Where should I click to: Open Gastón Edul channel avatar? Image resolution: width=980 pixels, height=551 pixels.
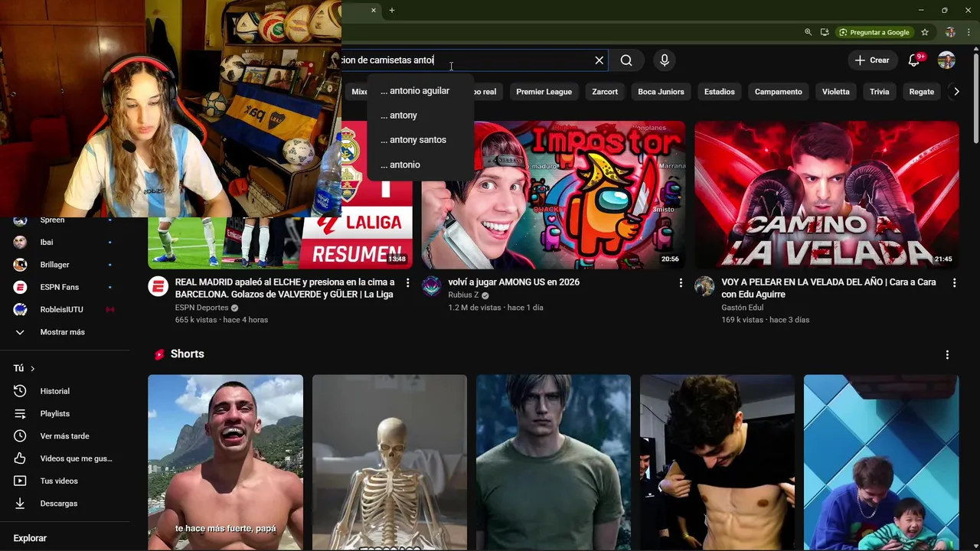pyautogui.click(x=704, y=286)
